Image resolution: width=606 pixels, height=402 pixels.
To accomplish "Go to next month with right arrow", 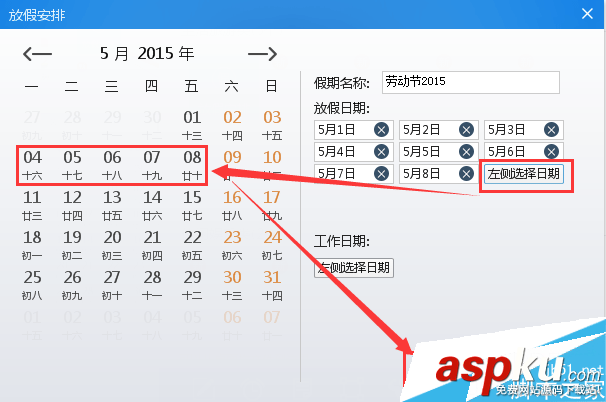I will [262, 54].
